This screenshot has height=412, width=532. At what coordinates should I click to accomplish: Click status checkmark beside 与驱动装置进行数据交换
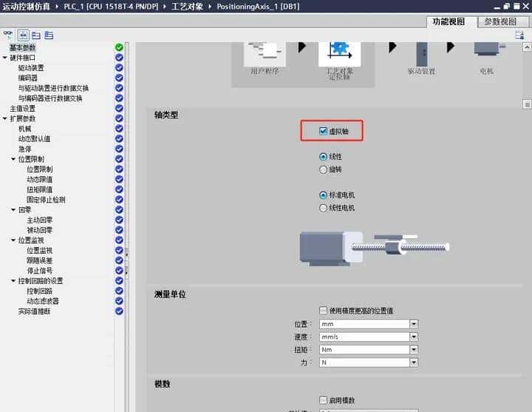[119, 88]
